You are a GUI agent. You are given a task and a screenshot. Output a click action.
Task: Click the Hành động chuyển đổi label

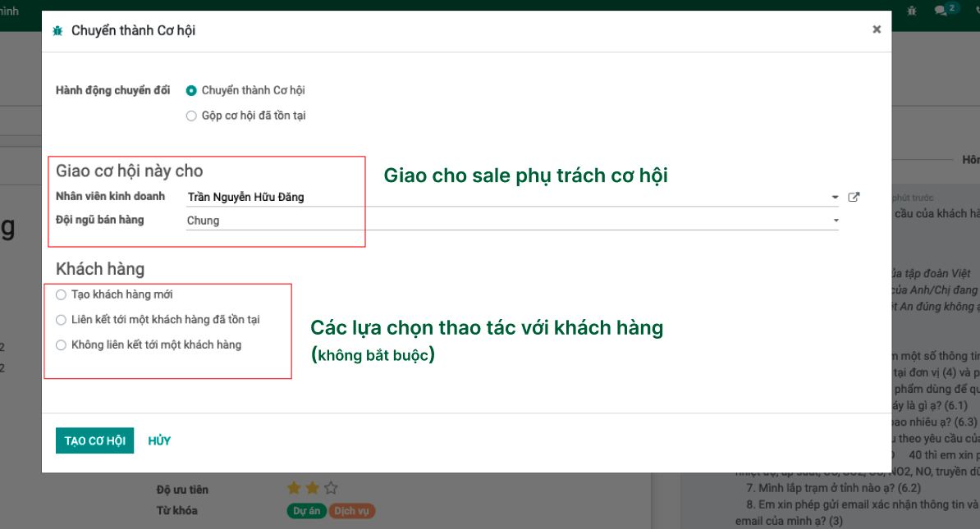[x=112, y=90]
